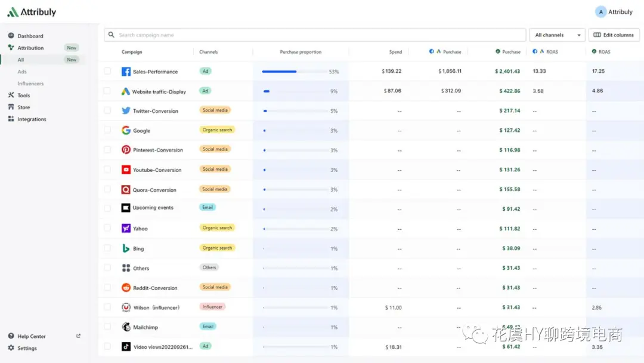Open the Attribuly account menu
644x363 pixels.
(x=614, y=12)
